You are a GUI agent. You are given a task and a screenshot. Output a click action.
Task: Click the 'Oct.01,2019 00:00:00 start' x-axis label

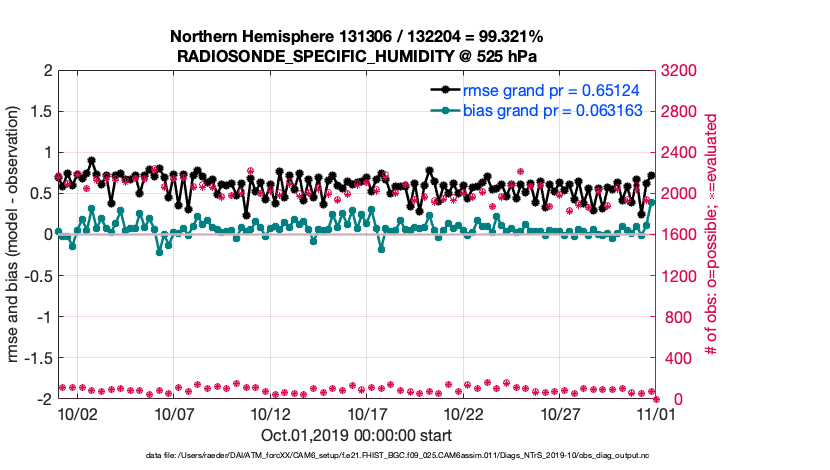356,435
